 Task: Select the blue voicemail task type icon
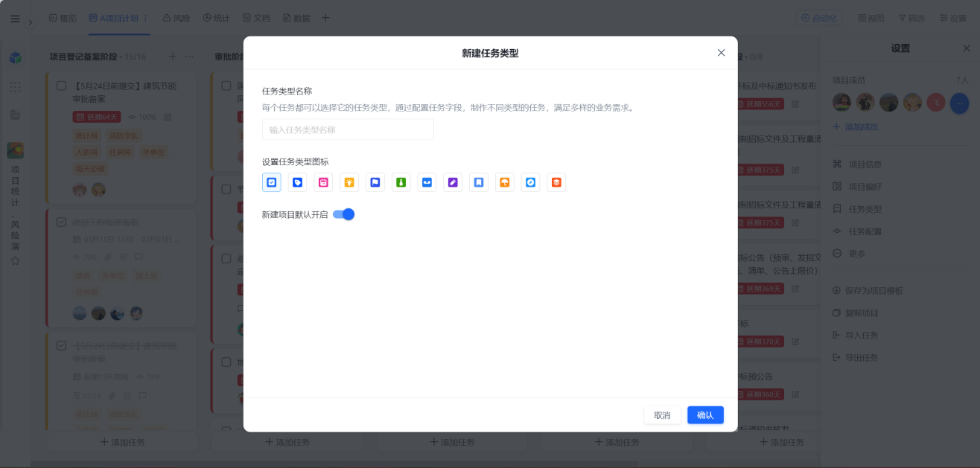(427, 182)
